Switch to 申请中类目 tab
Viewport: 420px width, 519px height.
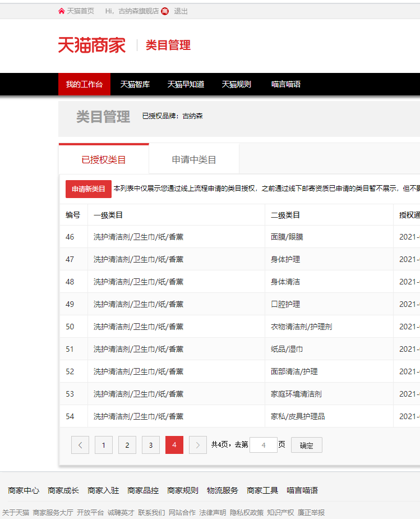pyautogui.click(x=194, y=159)
